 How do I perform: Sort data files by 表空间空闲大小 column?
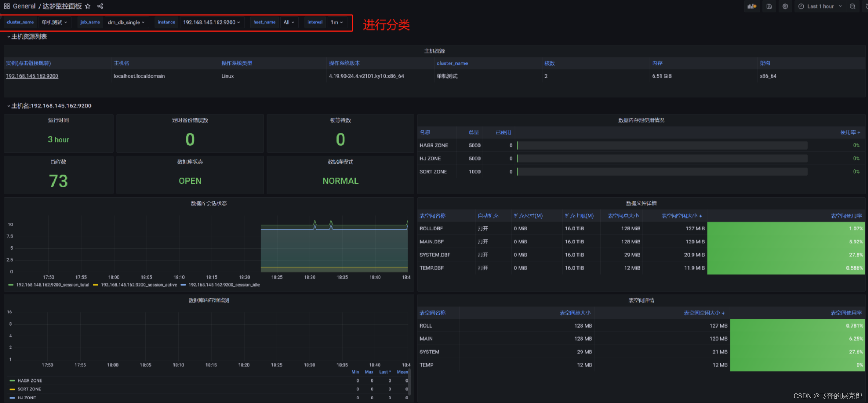[x=682, y=216]
